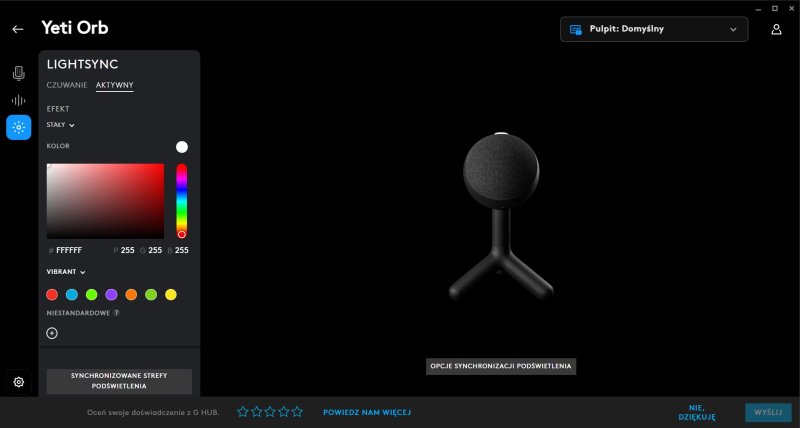
Task: Click the Yeti Orb microphone image
Action: coord(501,217)
